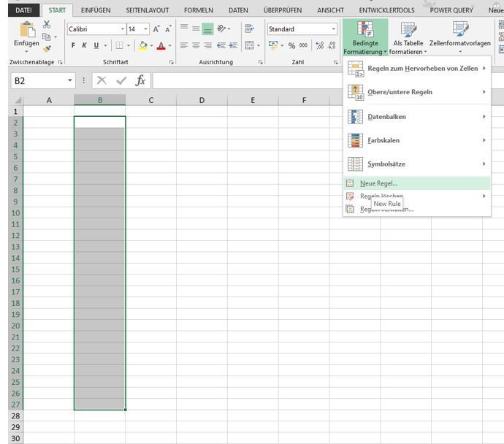Click Als Tabelle formatieren button

(x=408, y=37)
